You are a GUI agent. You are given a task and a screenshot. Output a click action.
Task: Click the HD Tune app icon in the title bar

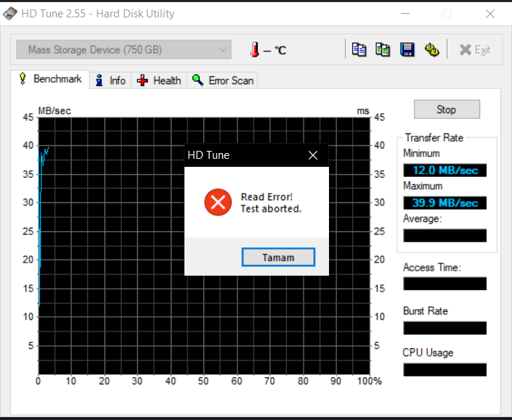coord(9,13)
